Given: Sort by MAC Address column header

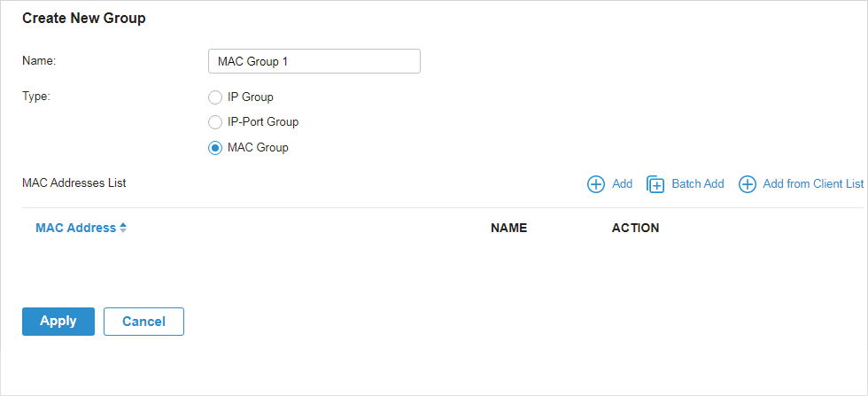Looking at the screenshot, I should 76,228.
